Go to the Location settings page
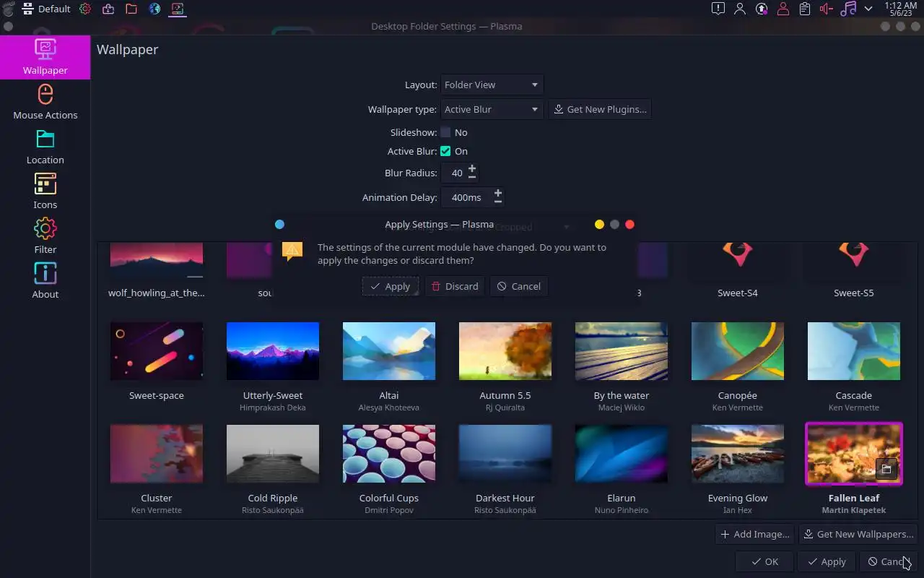 coord(45,147)
